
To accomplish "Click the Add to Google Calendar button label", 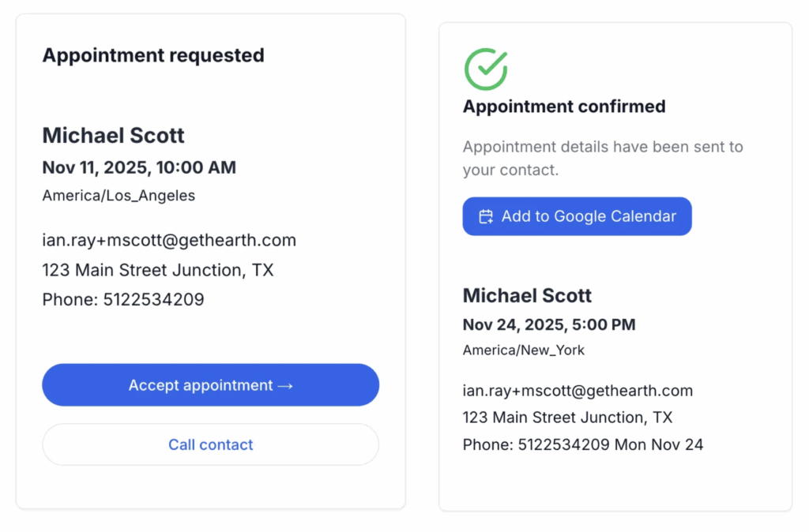I will point(589,216).
